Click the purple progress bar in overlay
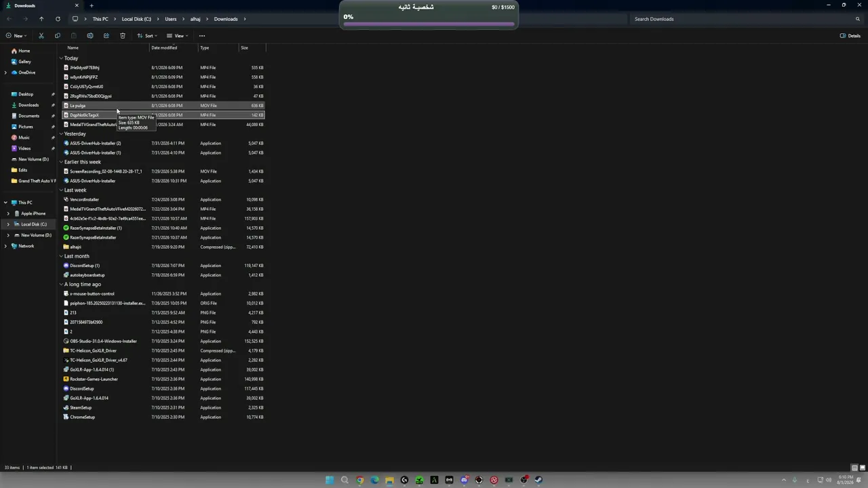The image size is (868, 488). [429, 24]
